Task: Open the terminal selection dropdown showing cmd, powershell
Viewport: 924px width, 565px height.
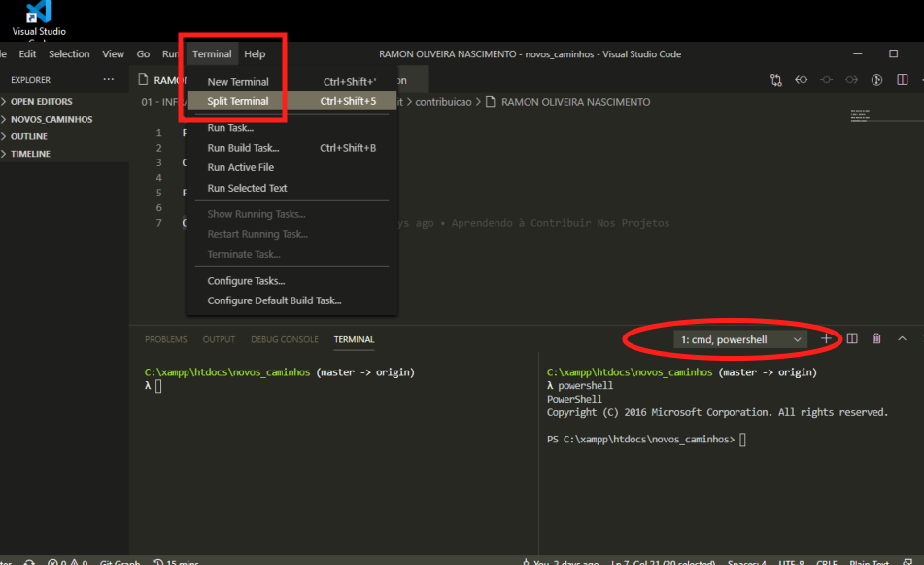Action: click(x=738, y=338)
